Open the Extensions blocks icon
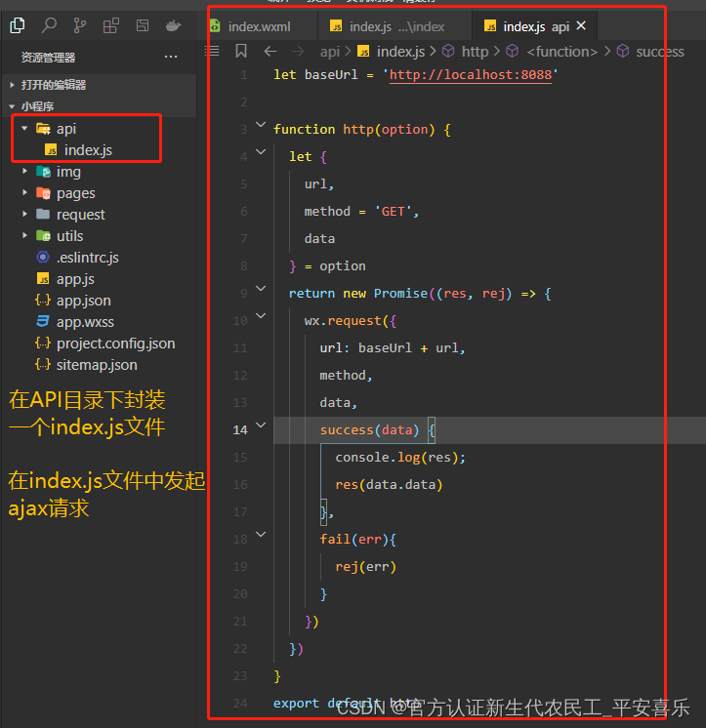The height and width of the screenshot is (728, 706). (111, 25)
